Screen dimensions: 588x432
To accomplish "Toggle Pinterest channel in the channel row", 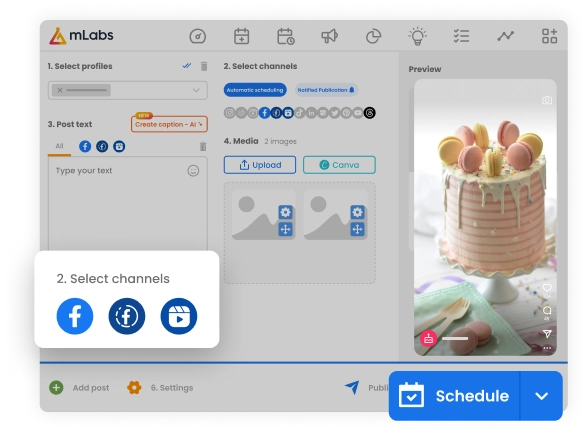I will (346, 113).
